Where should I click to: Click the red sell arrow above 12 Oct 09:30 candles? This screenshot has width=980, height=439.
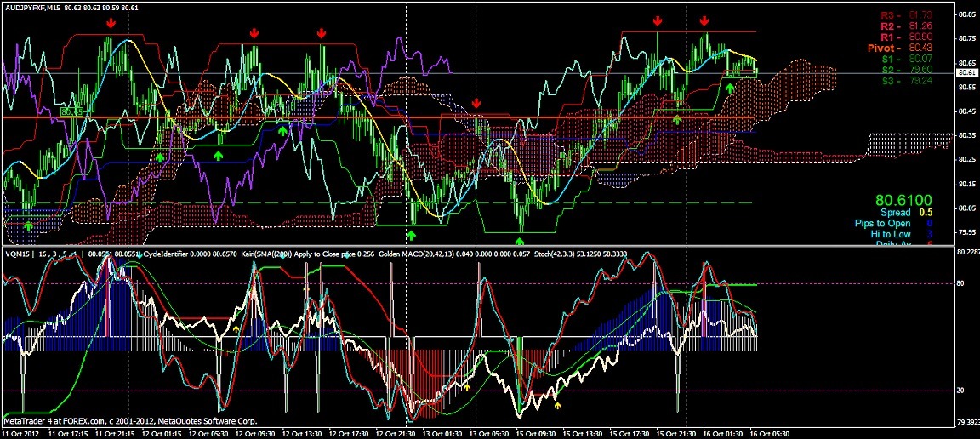254,33
